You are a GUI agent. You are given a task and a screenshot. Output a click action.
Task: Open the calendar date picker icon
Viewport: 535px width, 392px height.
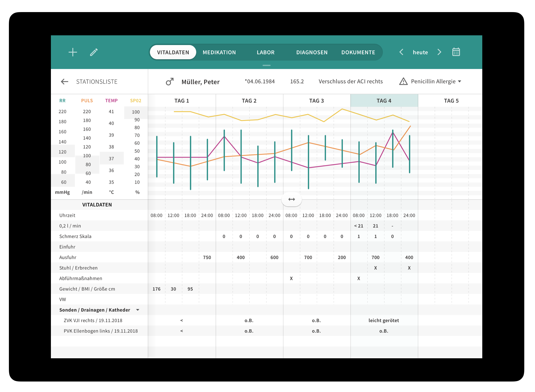tap(456, 52)
